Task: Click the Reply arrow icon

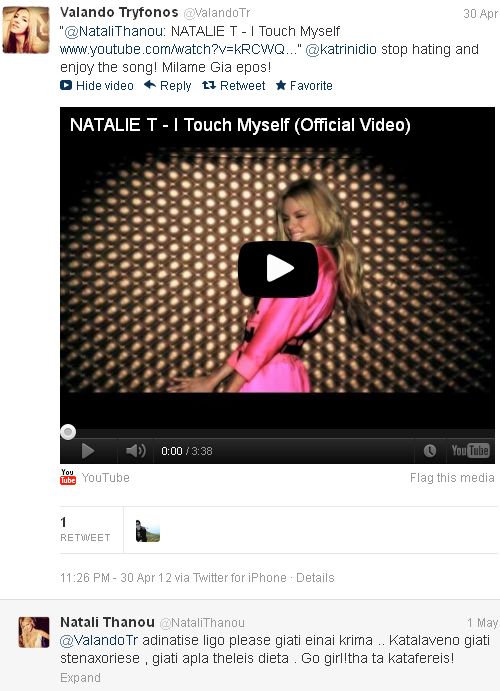Action: (150, 85)
